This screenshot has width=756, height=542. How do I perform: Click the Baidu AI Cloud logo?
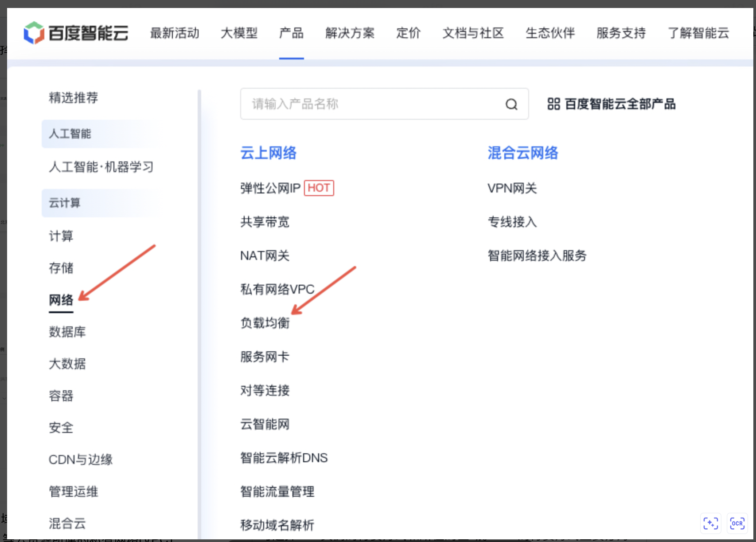(76, 33)
